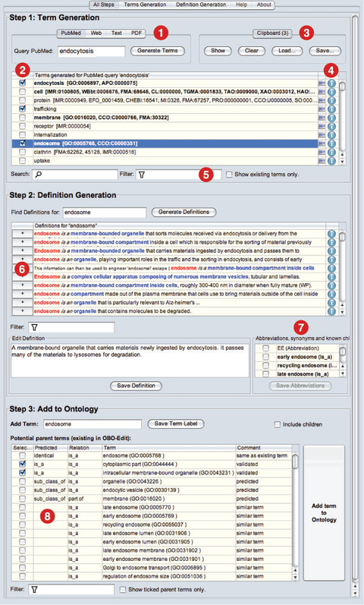Uncheck the 'cytoplasmic part (GO:0044444)' parent term
The height and width of the screenshot is (605, 364).
[22, 464]
